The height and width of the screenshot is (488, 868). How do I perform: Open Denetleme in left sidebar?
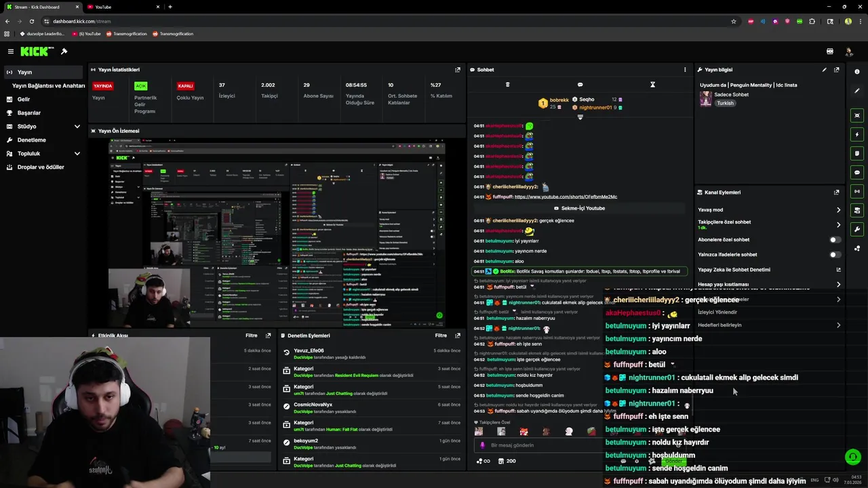click(x=31, y=140)
